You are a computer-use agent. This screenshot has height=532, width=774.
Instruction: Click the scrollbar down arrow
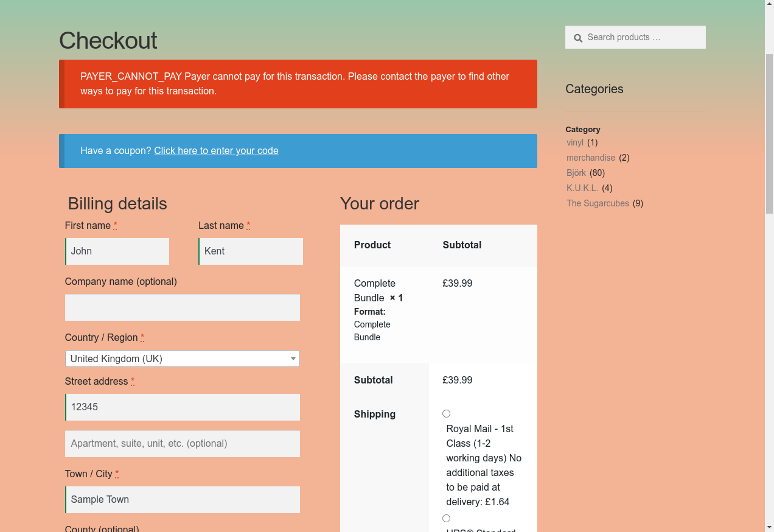pyautogui.click(x=769, y=527)
